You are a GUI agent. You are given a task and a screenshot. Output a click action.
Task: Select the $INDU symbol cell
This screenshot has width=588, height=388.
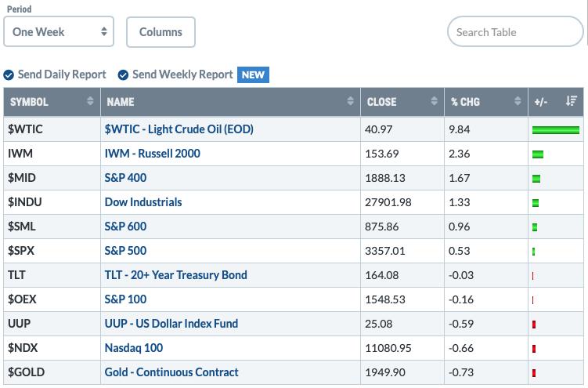click(52, 202)
